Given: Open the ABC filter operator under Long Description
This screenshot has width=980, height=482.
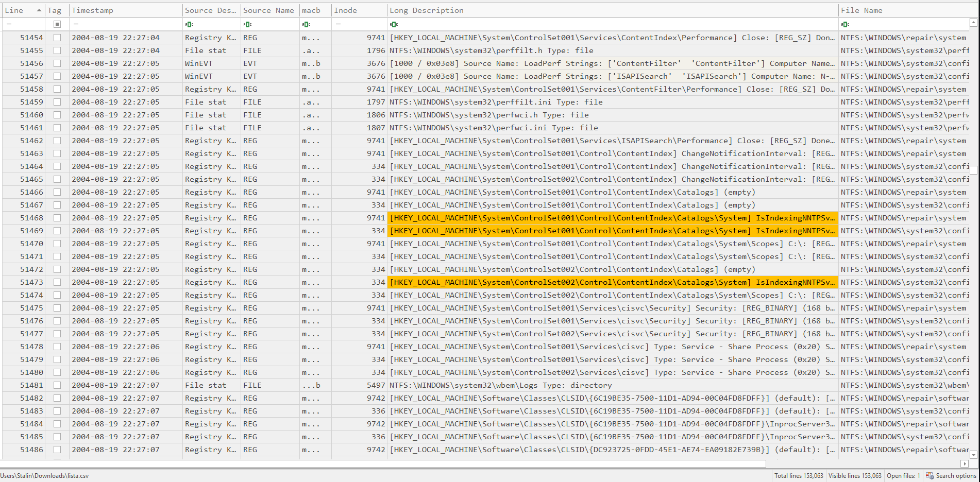Looking at the screenshot, I should 394,24.
